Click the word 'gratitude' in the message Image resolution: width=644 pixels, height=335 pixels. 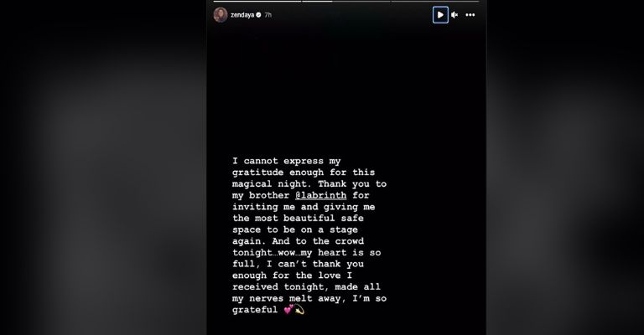[x=257, y=173]
